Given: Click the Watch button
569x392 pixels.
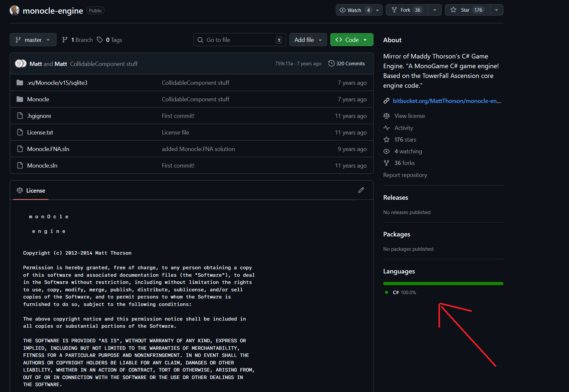Looking at the screenshot, I should click(x=354, y=10).
